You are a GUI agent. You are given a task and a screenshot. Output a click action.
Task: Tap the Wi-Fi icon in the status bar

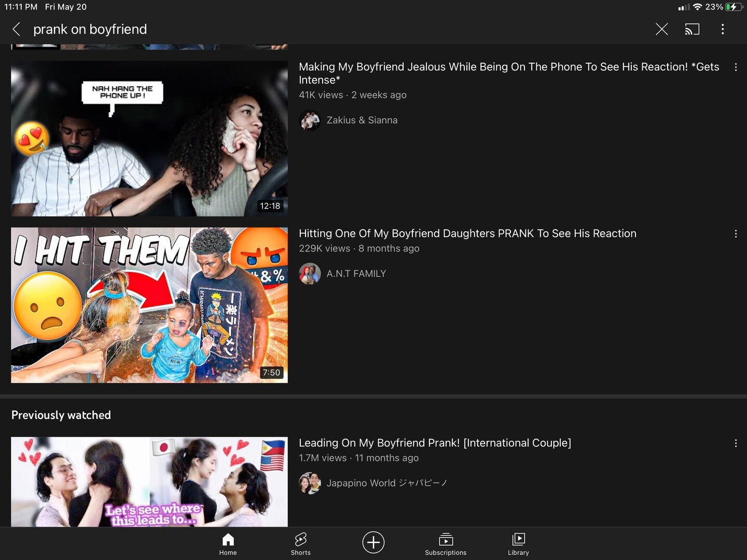pos(697,7)
